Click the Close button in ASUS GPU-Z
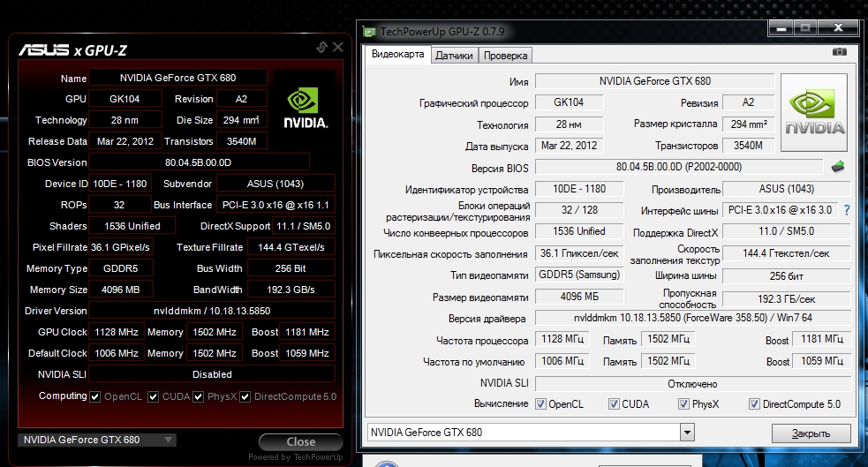The image size is (868, 467). click(x=300, y=442)
